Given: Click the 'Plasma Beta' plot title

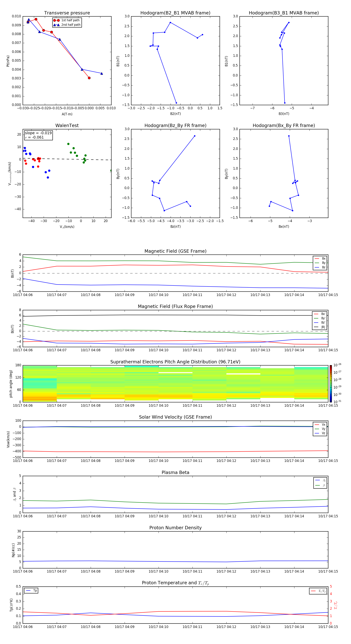Looking at the screenshot, I should [175, 472].
